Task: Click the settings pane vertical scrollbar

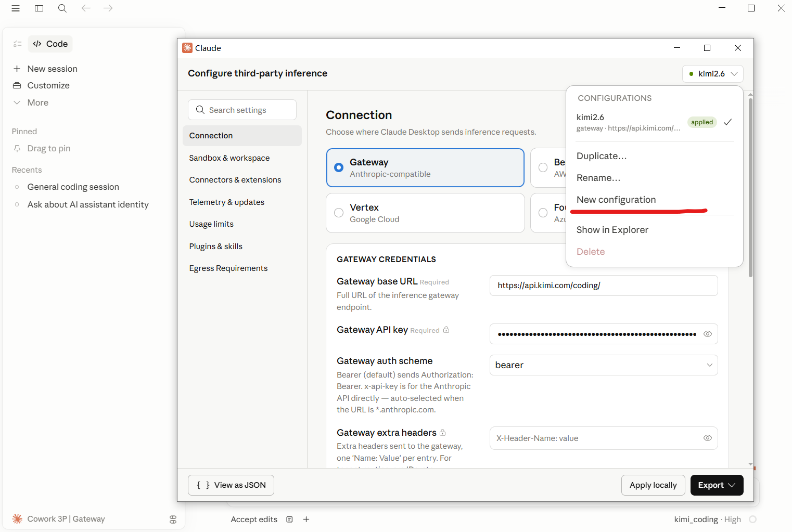Action: click(750, 188)
